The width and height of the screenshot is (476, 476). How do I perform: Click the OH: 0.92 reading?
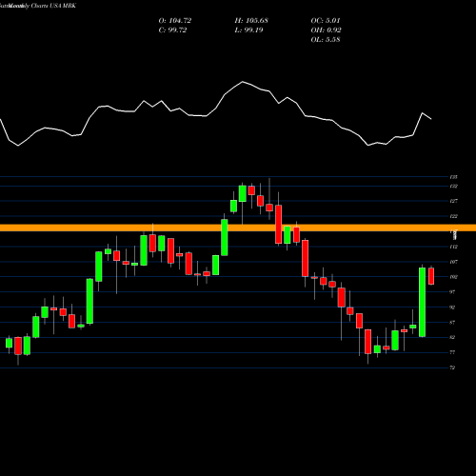326,30
